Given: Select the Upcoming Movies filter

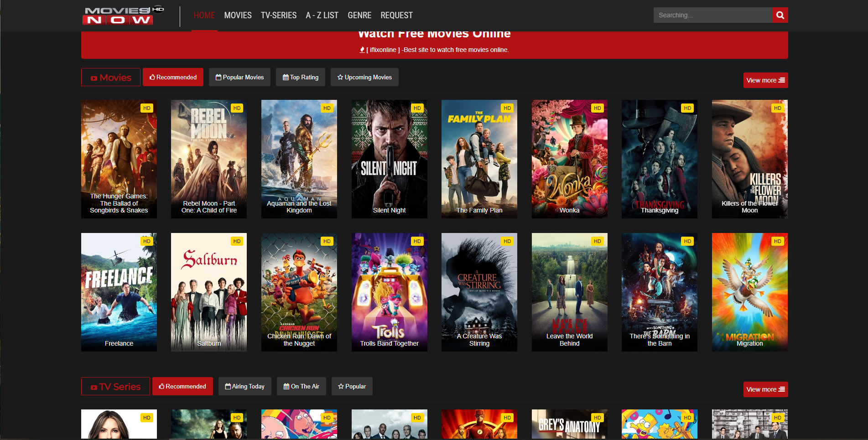Looking at the screenshot, I should (x=364, y=77).
